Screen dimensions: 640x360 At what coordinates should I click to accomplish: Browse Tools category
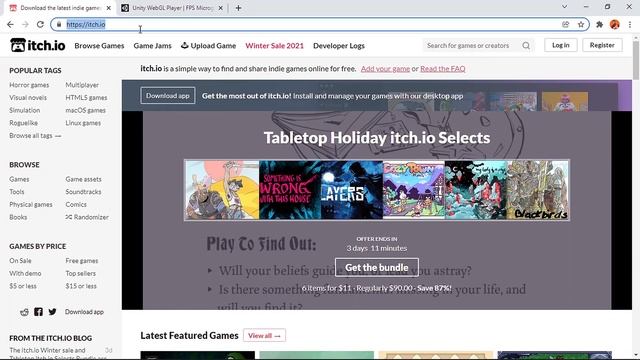click(17, 192)
